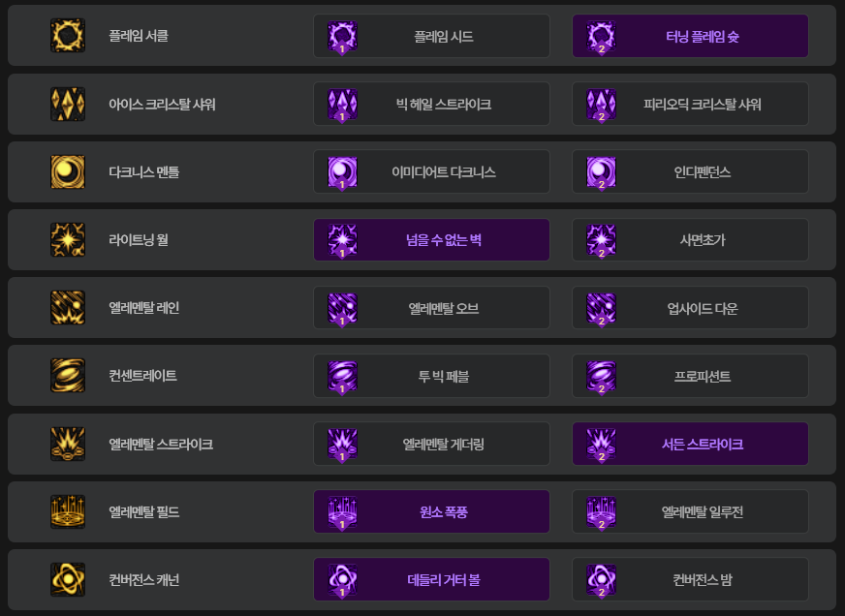845x616 pixels.
Task: Select the 컨버전스 밤 enhancement option
Action: click(690, 579)
